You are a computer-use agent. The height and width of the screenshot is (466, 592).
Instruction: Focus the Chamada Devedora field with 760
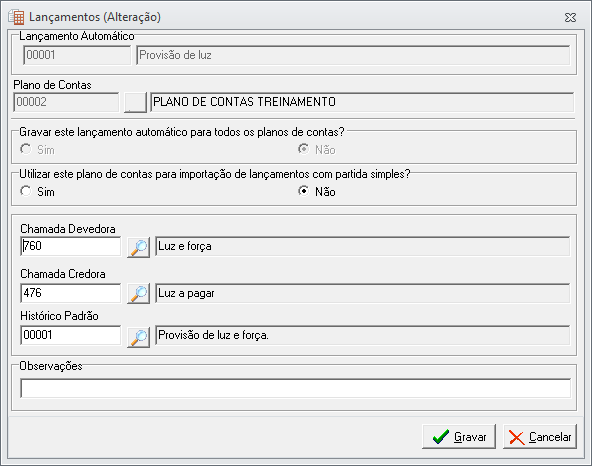pos(71,246)
